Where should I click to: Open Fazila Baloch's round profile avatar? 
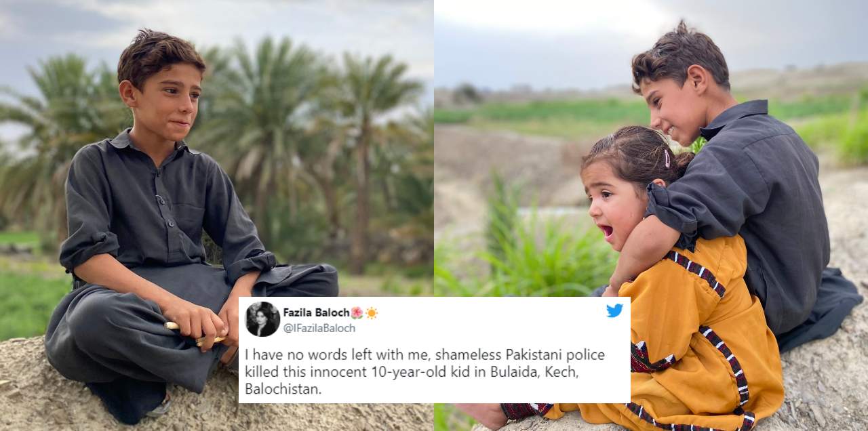click(x=262, y=319)
